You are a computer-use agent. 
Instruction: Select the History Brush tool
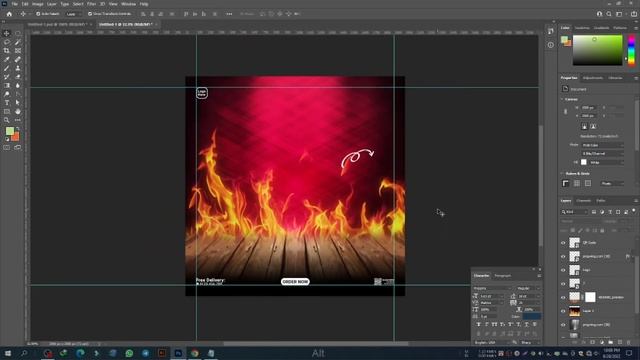coord(7,77)
